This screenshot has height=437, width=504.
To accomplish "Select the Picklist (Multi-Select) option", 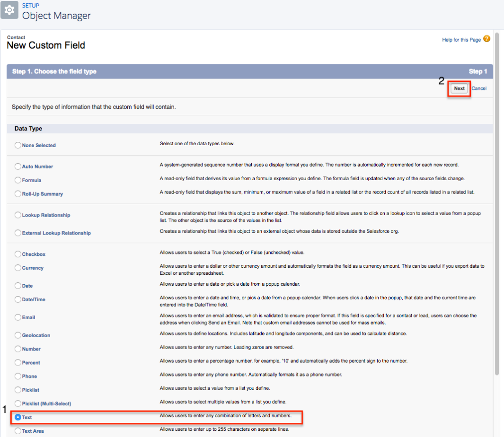I will (18, 403).
